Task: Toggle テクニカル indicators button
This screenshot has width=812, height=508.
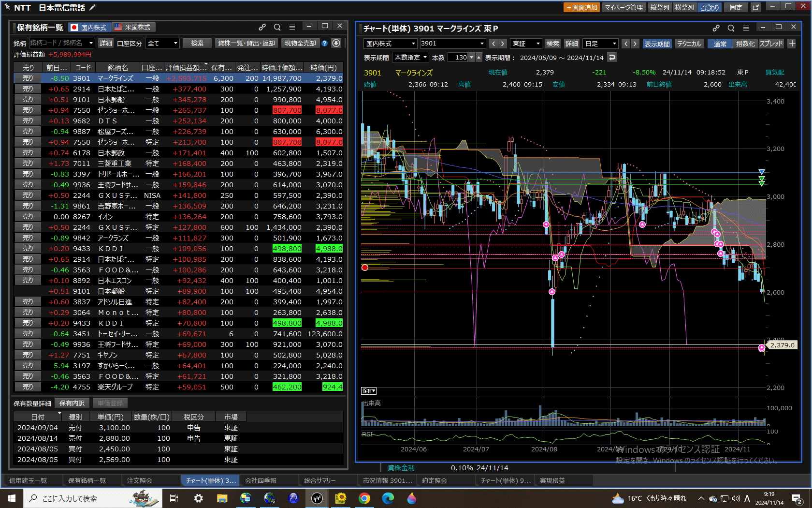Action: point(689,44)
